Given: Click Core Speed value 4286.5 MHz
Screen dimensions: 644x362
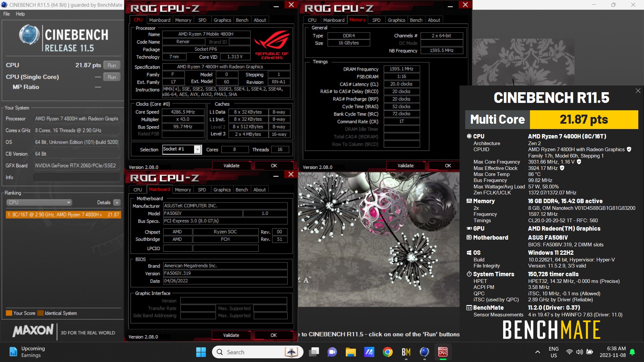Looking at the screenshot, I should (x=183, y=112).
